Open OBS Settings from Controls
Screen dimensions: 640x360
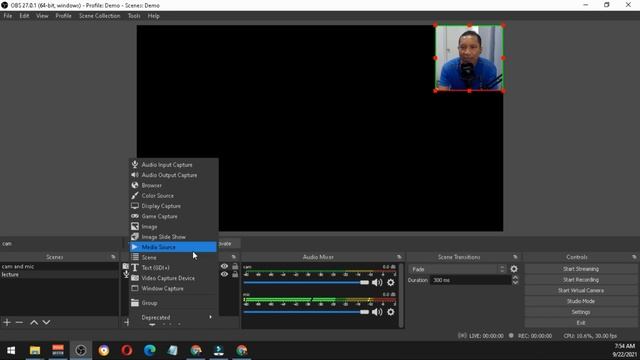(581, 312)
